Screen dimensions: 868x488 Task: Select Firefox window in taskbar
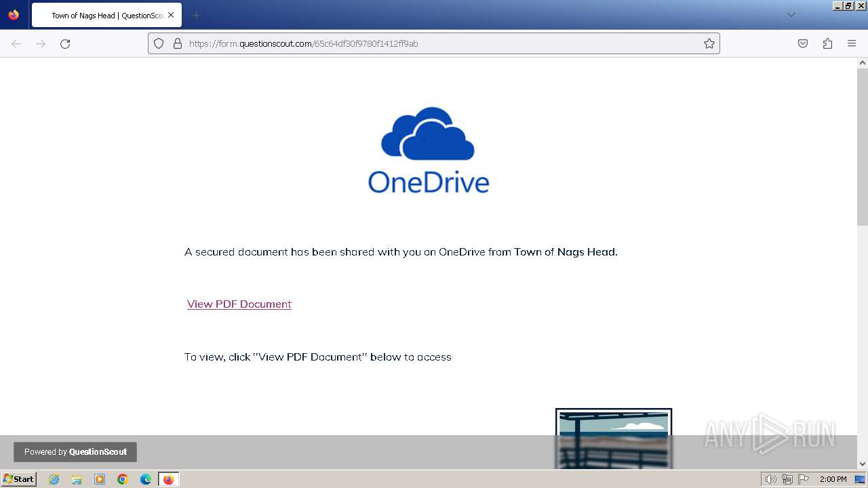[x=168, y=479]
